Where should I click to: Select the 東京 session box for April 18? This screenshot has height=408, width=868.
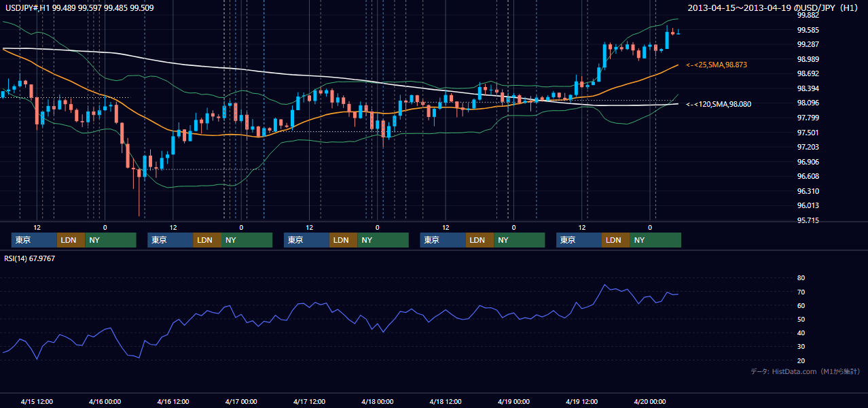point(443,240)
